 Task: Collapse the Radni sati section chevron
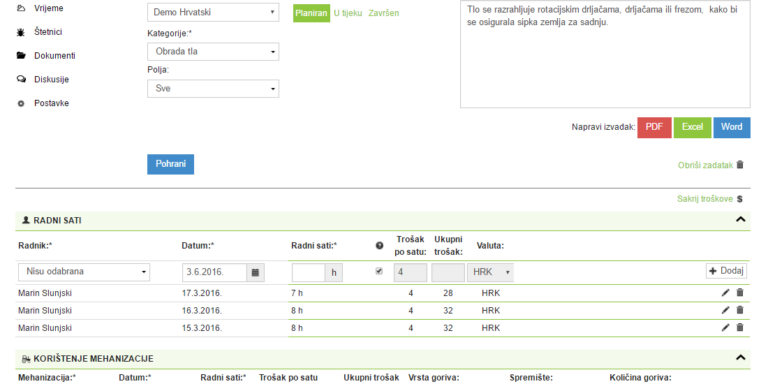tap(740, 220)
